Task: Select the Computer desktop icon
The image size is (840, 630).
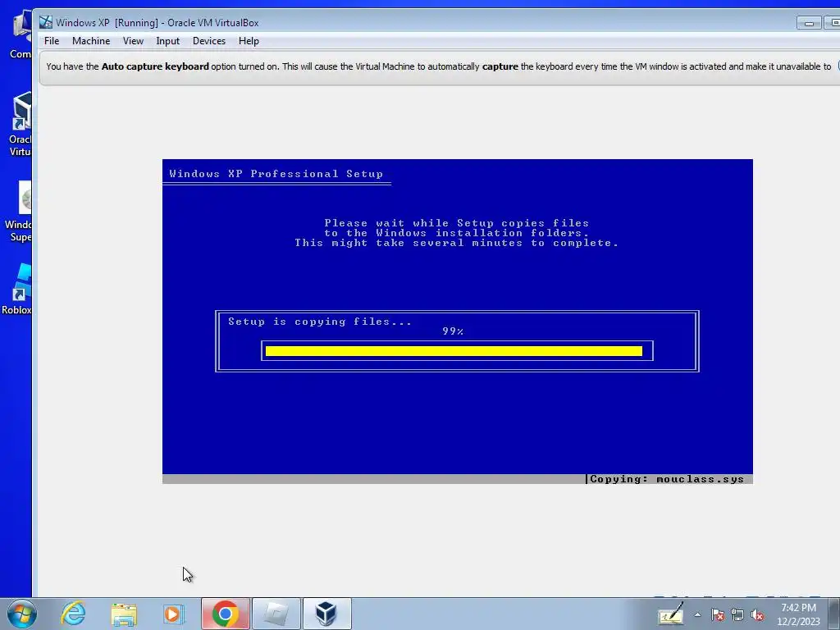Action: coord(21,35)
